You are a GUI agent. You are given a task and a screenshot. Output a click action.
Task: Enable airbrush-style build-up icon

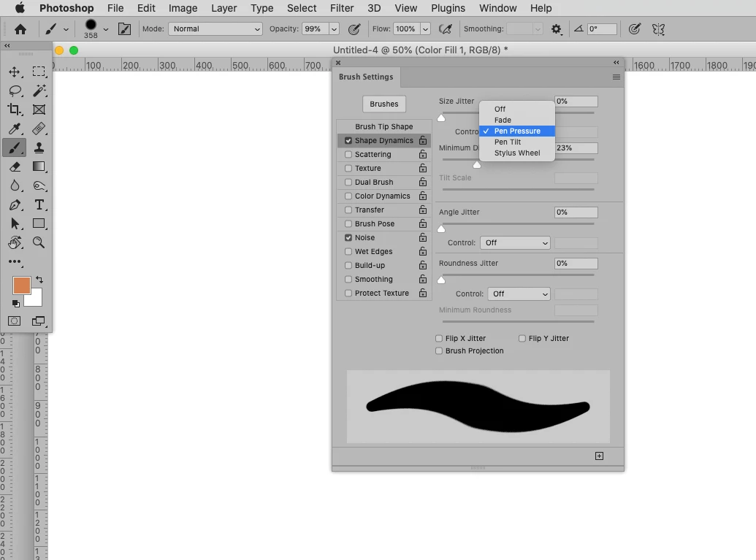click(x=446, y=29)
